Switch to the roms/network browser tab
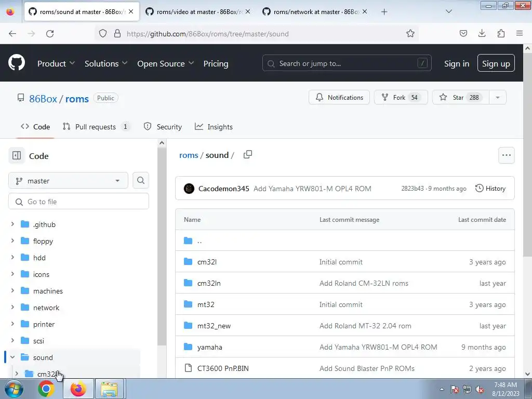 point(315,12)
